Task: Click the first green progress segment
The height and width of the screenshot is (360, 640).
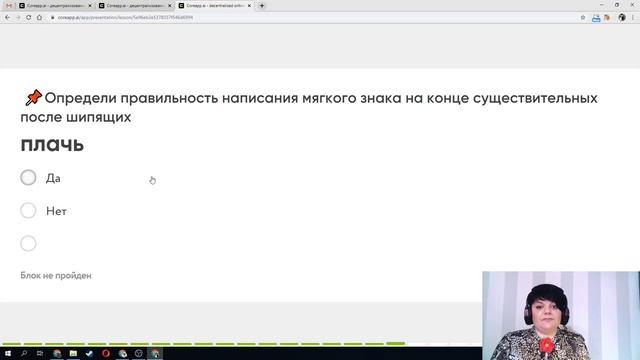Action: tap(11, 344)
